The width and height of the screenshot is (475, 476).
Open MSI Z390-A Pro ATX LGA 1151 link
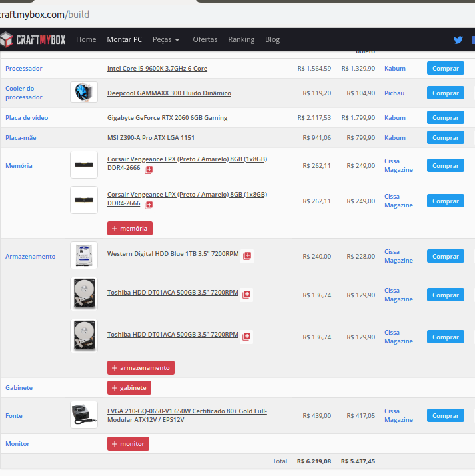(151, 137)
